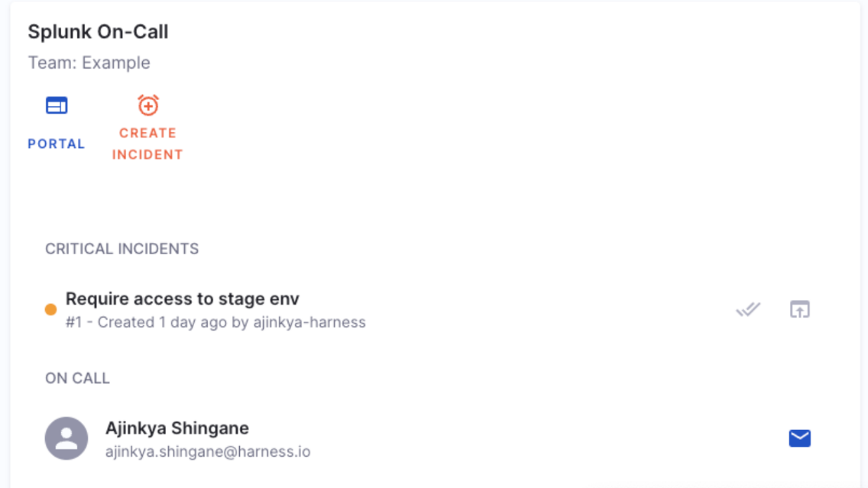868x488 pixels.
Task: Click incident number #1
Action: 73,322
